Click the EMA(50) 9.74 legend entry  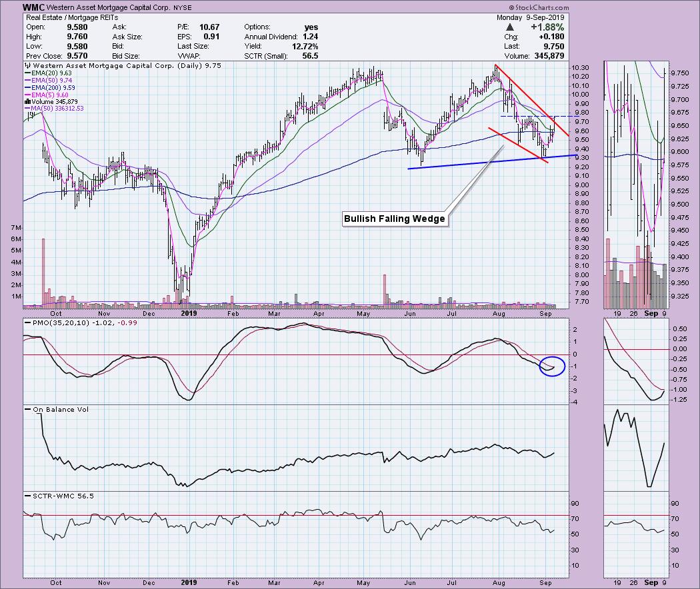48,81
